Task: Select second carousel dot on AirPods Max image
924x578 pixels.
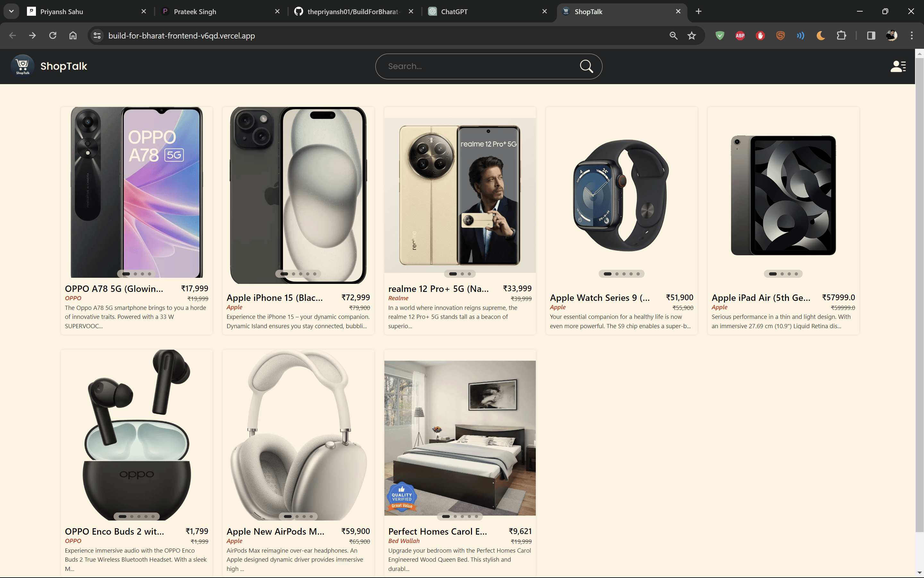Action: pyautogui.click(x=297, y=516)
